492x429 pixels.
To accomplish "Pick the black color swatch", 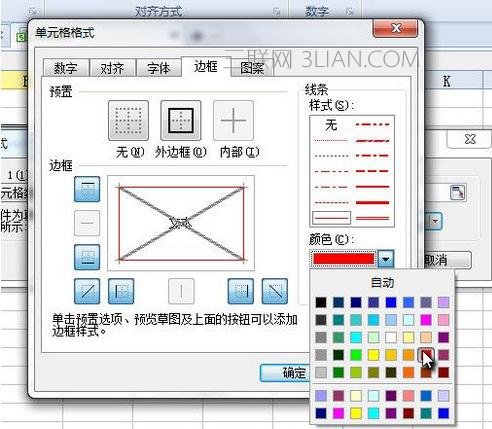I will click(x=321, y=302).
